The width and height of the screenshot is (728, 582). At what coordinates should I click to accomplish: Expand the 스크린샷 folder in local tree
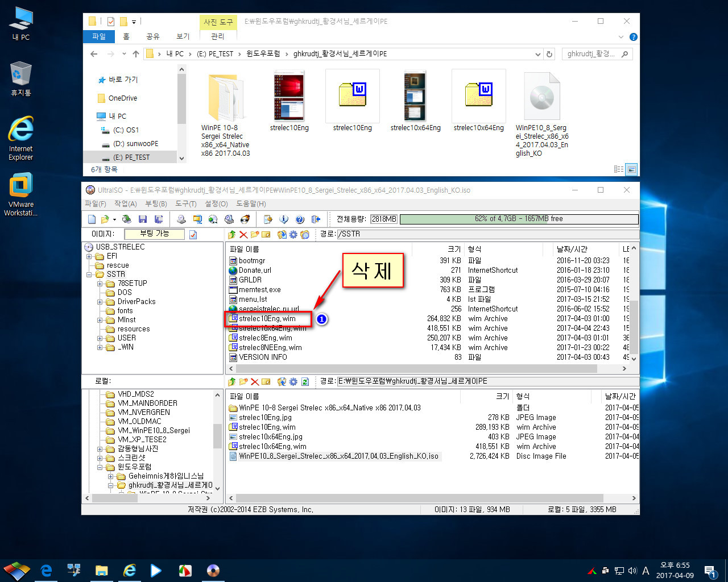100,458
